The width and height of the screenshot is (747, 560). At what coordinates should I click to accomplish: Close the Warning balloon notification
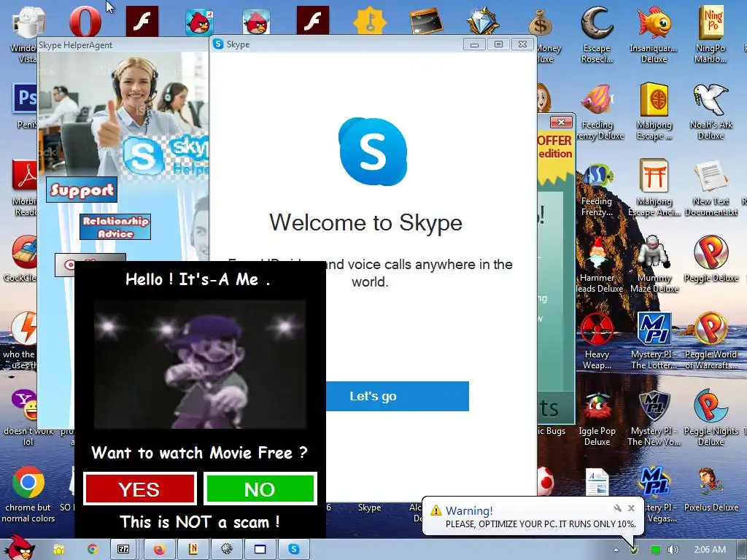point(631,508)
